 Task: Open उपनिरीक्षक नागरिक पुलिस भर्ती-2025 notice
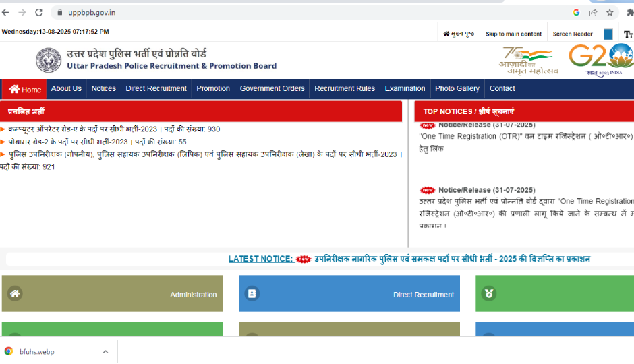point(452,259)
